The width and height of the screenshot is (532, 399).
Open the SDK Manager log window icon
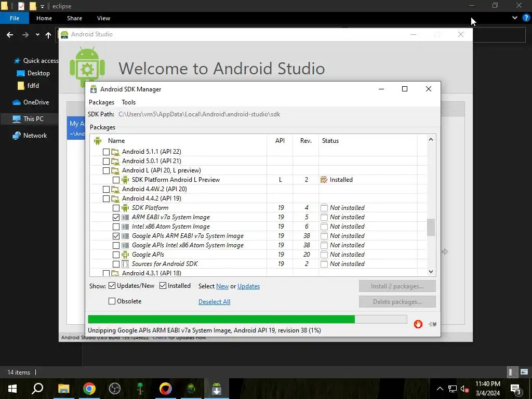pos(433,324)
